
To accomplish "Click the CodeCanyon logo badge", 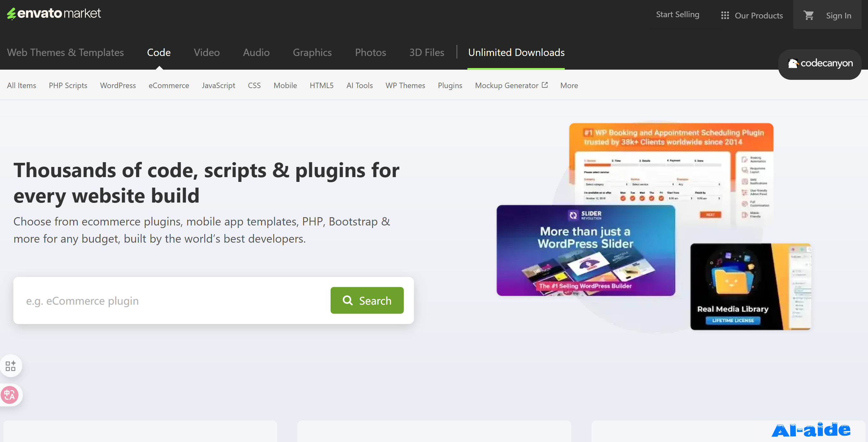I will click(x=820, y=64).
